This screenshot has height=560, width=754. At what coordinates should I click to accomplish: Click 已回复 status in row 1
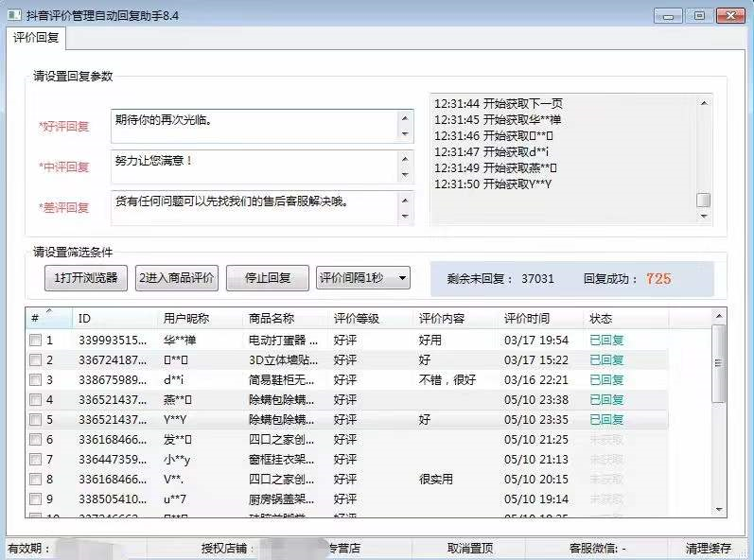(606, 341)
